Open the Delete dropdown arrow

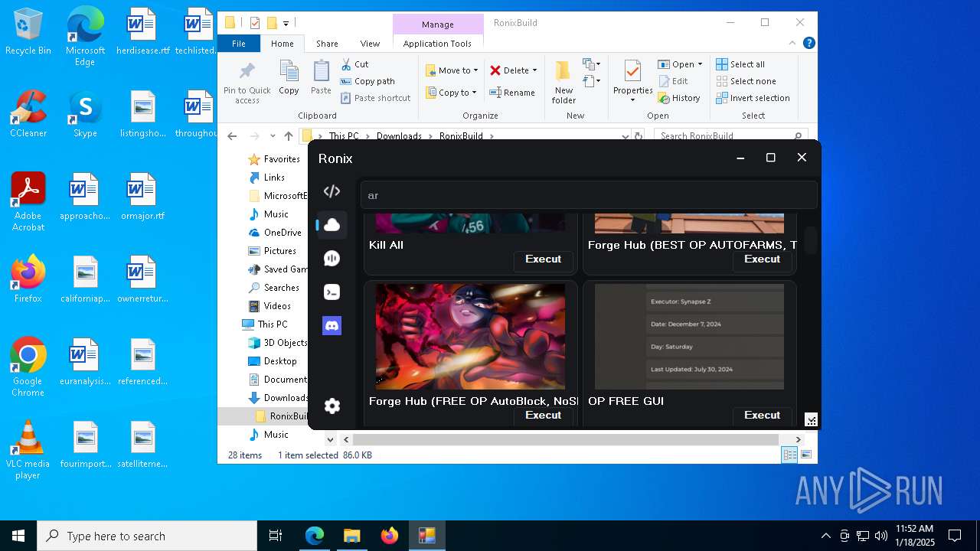[534, 70]
